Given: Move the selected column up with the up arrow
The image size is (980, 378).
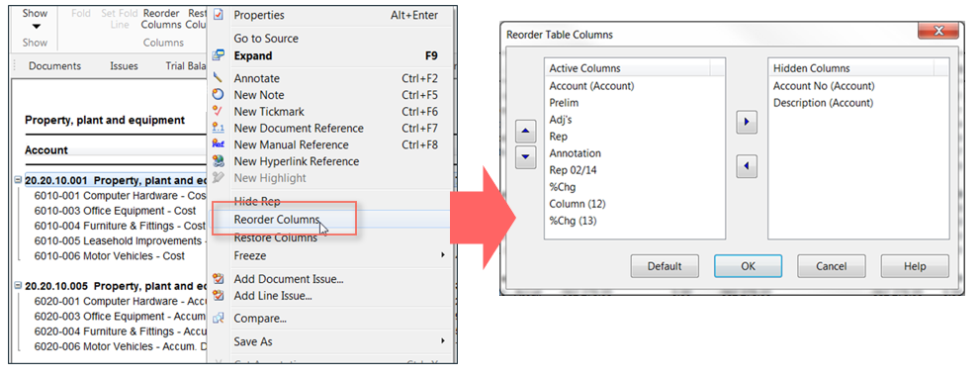Looking at the screenshot, I should click(526, 132).
